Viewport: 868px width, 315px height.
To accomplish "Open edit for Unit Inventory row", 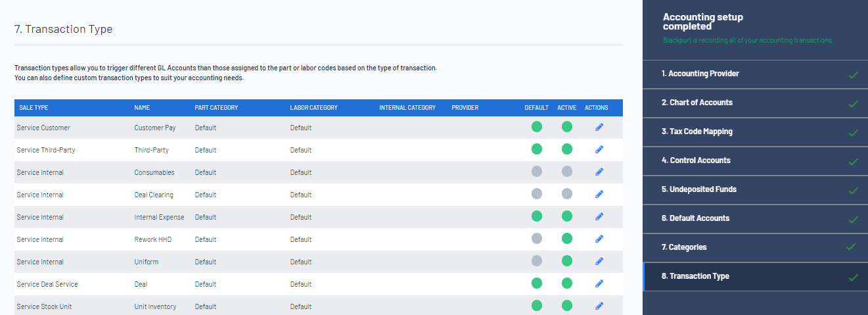I will click(x=599, y=306).
